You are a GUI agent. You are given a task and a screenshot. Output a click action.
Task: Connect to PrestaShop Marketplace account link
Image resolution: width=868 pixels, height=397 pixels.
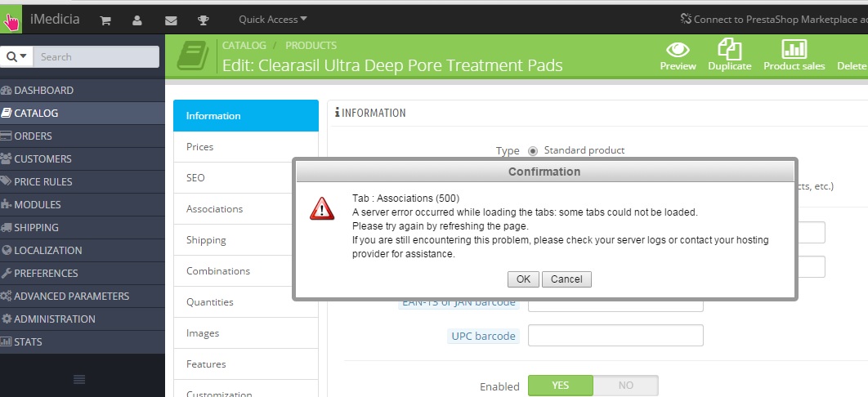[x=774, y=20]
